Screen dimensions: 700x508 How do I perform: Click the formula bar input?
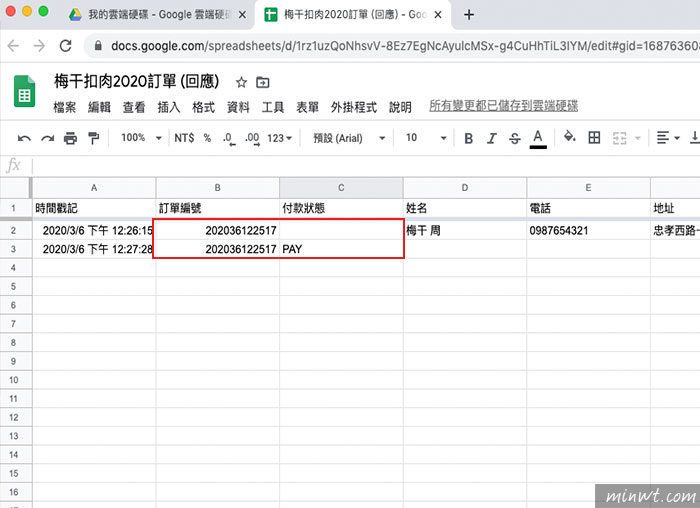(366, 166)
